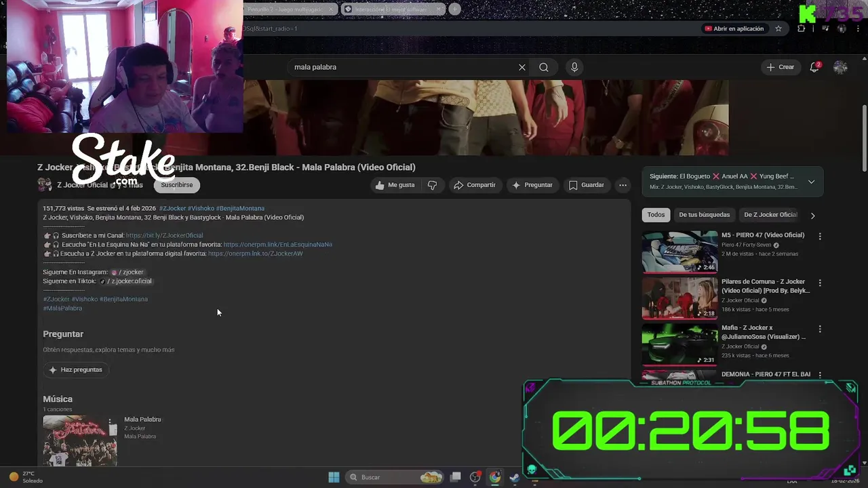Show more filter chips with right arrow
Image resolution: width=868 pixels, height=488 pixels.
click(x=812, y=216)
